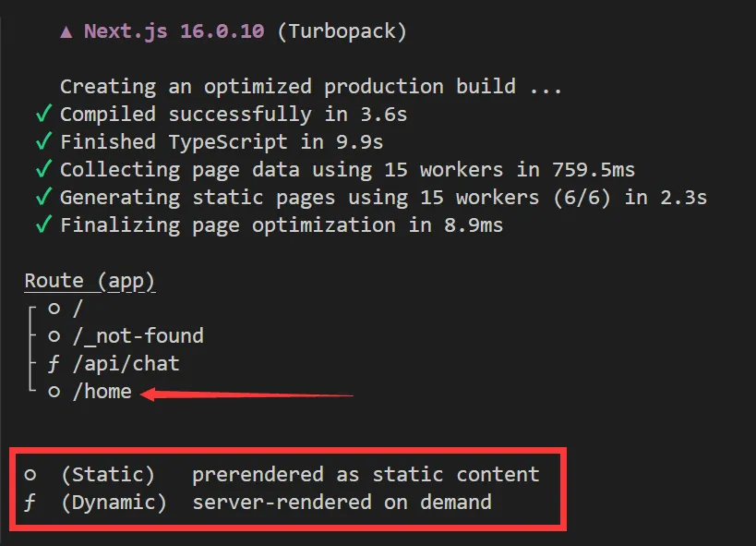Select the /api/chat route path
Image resolution: width=756 pixels, height=546 pixels.
(126, 364)
